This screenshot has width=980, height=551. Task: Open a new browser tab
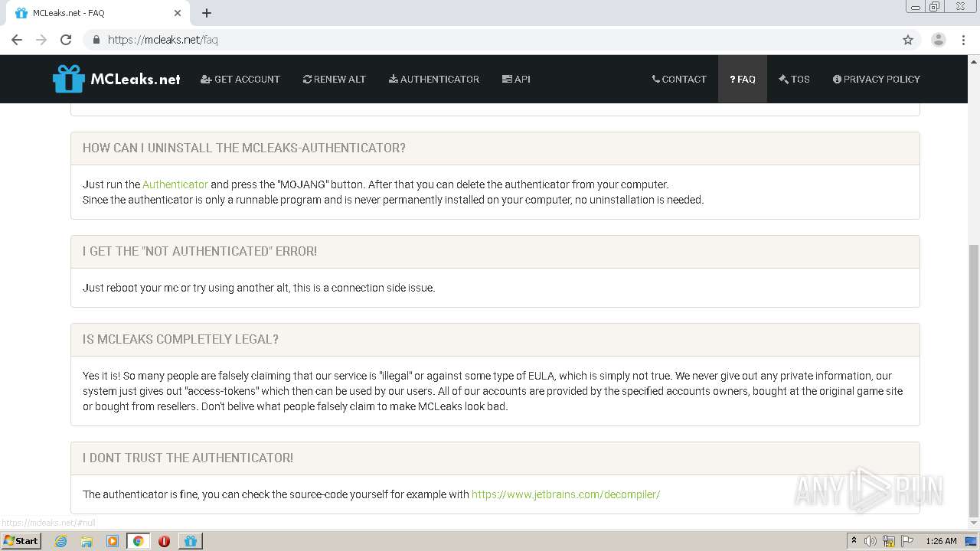[207, 13]
